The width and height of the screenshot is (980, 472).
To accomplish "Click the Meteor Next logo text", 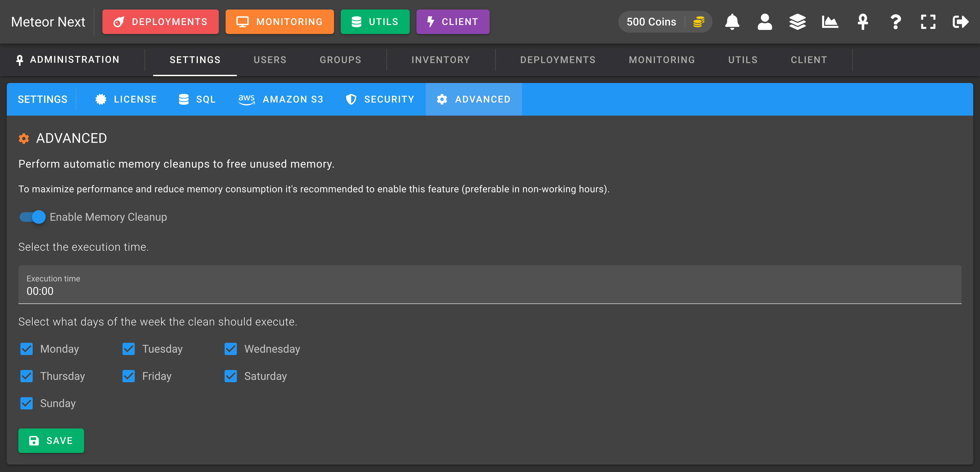I will 48,22.
